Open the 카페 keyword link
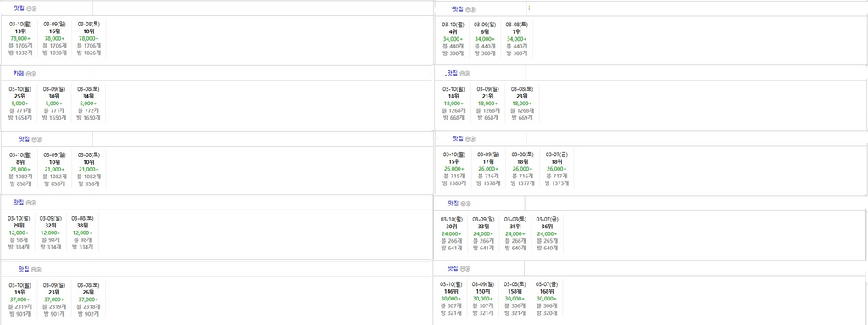The width and height of the screenshot is (868, 325). [19, 73]
